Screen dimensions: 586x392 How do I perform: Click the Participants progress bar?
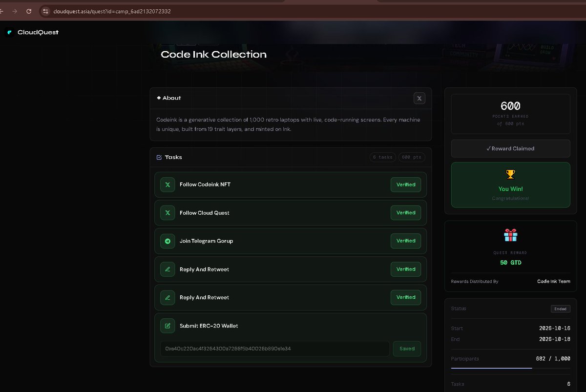(x=510, y=368)
